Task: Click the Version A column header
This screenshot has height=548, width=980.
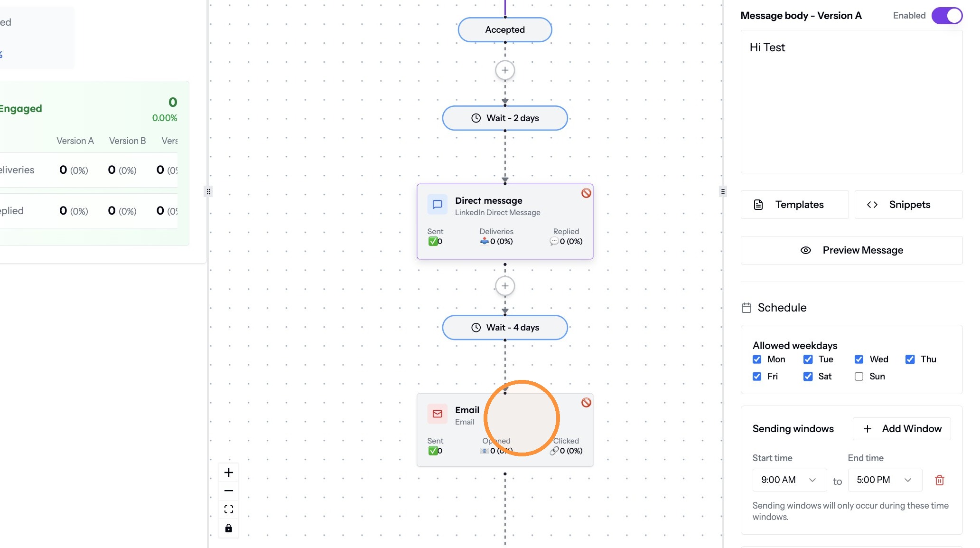Action: pyautogui.click(x=75, y=141)
